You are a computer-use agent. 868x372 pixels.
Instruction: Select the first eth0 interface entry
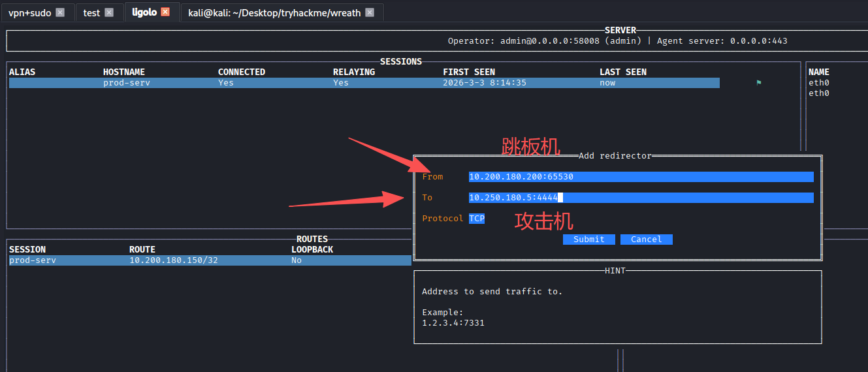[x=818, y=83]
